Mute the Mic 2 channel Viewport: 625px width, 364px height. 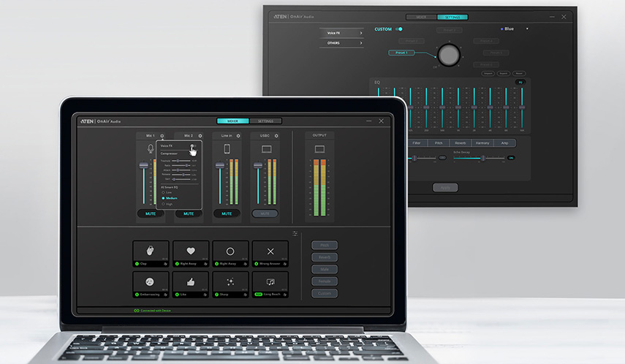[189, 213]
